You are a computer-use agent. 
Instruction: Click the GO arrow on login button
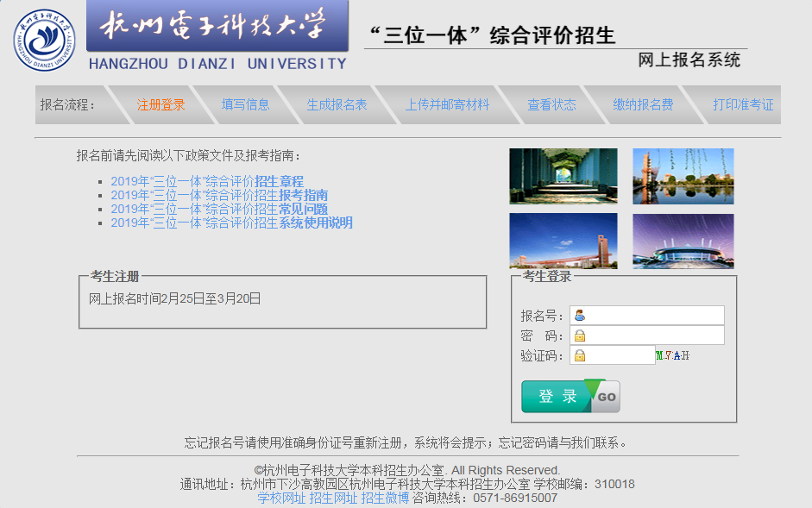[x=606, y=397]
